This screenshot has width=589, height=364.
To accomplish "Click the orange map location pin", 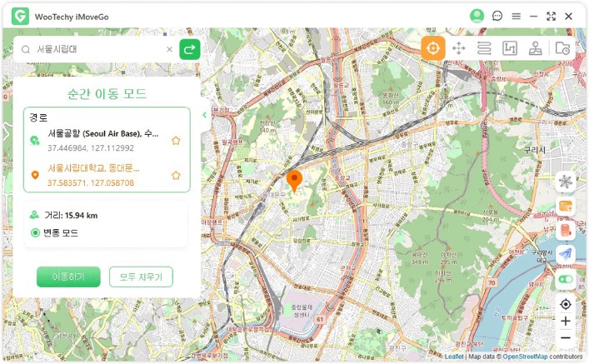I will pyautogui.click(x=294, y=181).
